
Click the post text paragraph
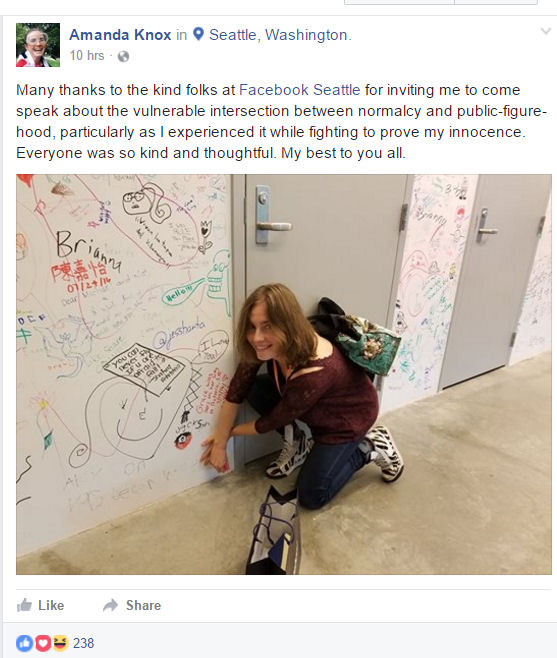click(x=281, y=121)
